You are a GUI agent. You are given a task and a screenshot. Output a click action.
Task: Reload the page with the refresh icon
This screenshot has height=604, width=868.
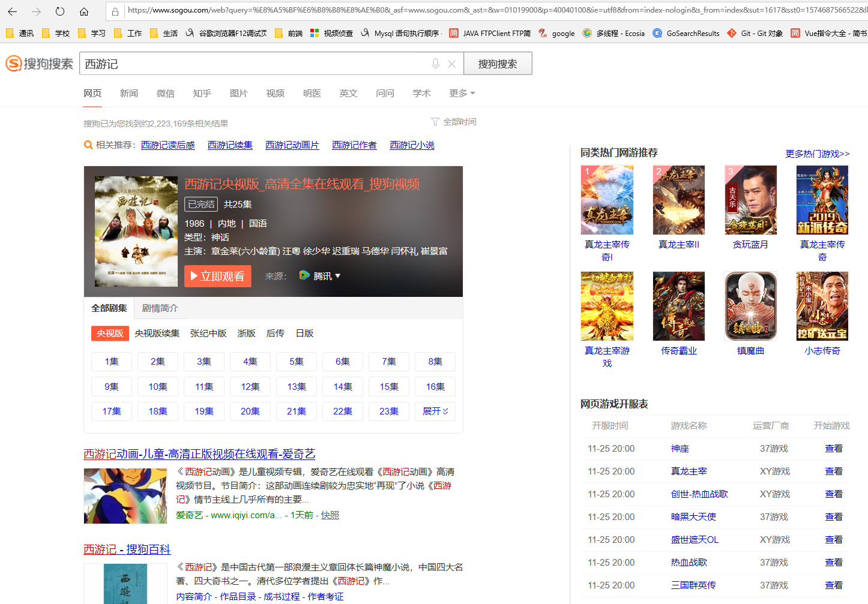click(x=60, y=11)
